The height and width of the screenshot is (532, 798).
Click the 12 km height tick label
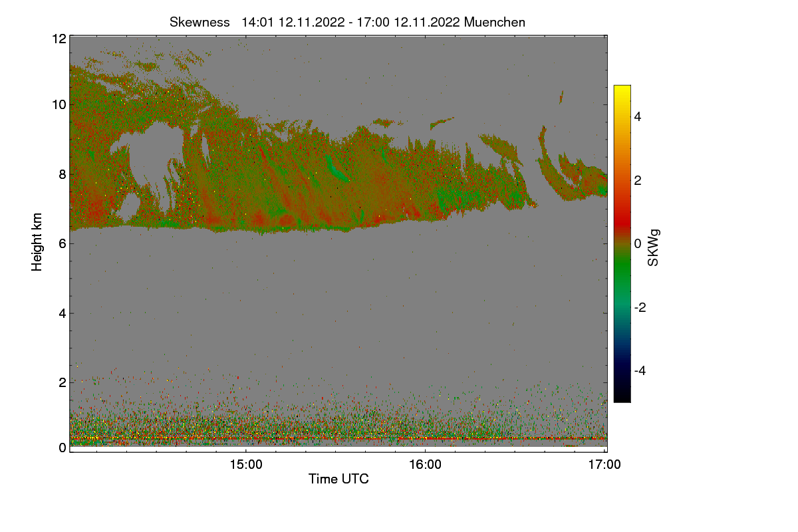[x=58, y=39]
